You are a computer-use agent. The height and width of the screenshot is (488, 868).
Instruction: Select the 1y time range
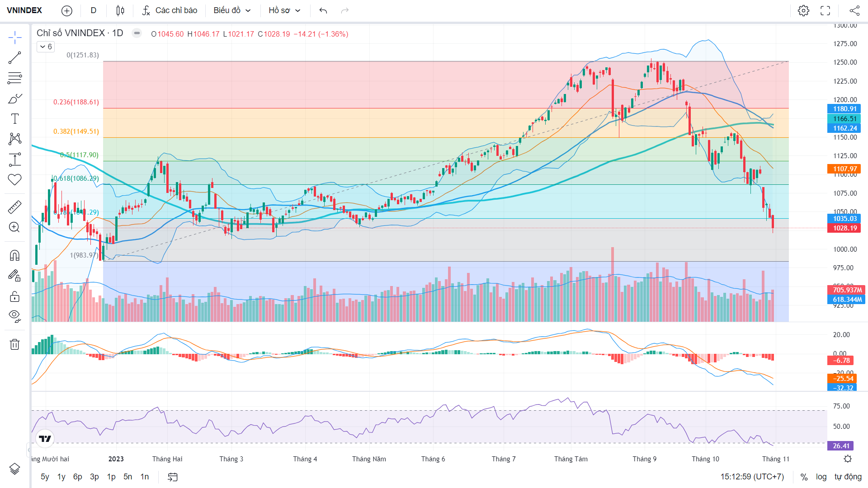61,477
